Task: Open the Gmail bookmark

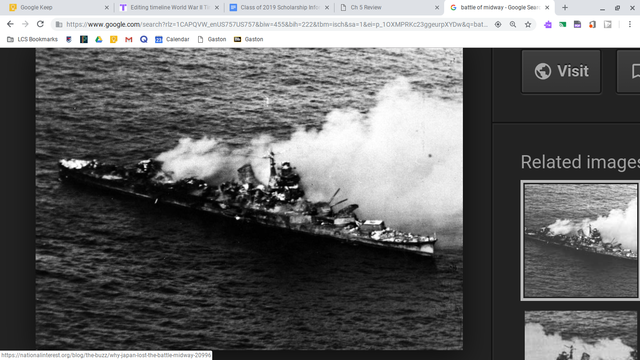Action: tap(129, 39)
